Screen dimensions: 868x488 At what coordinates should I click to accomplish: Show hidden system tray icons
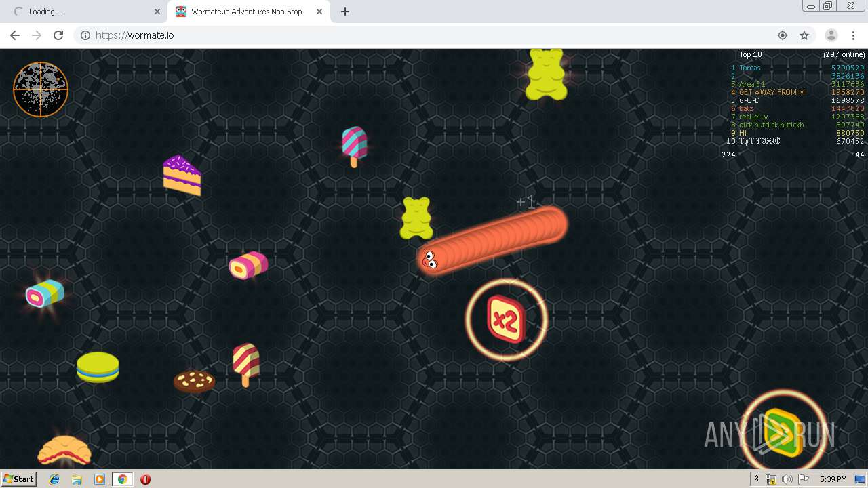756,479
